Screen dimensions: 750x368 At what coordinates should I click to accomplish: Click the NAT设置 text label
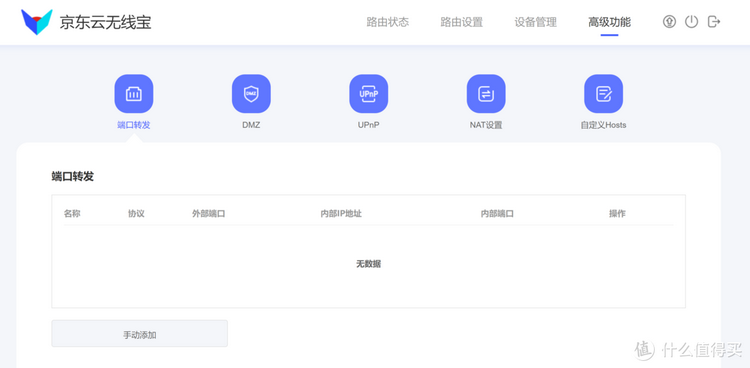486,125
